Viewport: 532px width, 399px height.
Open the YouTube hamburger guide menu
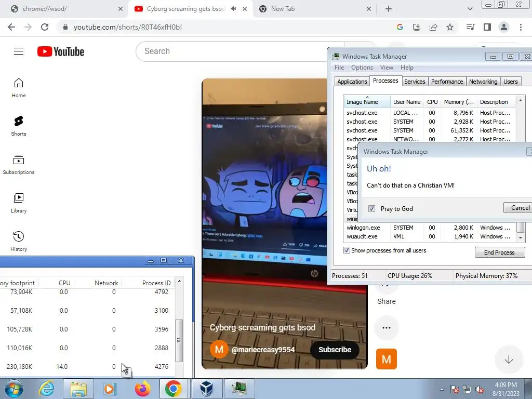click(x=19, y=51)
